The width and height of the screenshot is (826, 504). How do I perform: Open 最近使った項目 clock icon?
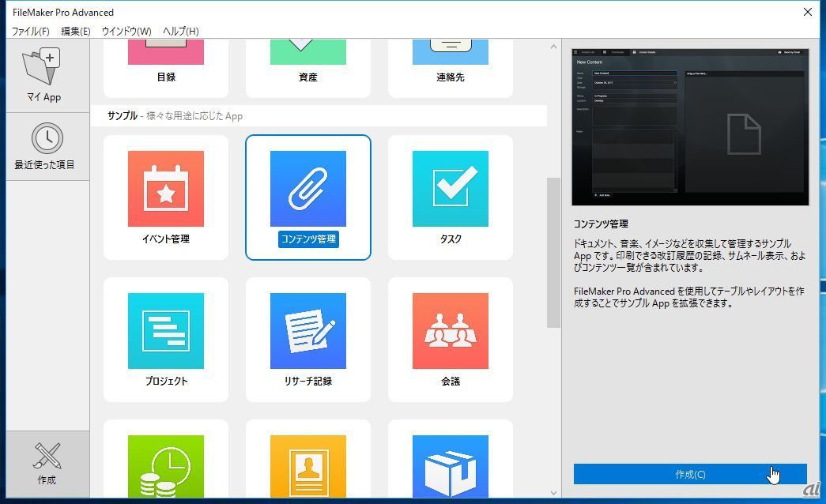pos(47,138)
